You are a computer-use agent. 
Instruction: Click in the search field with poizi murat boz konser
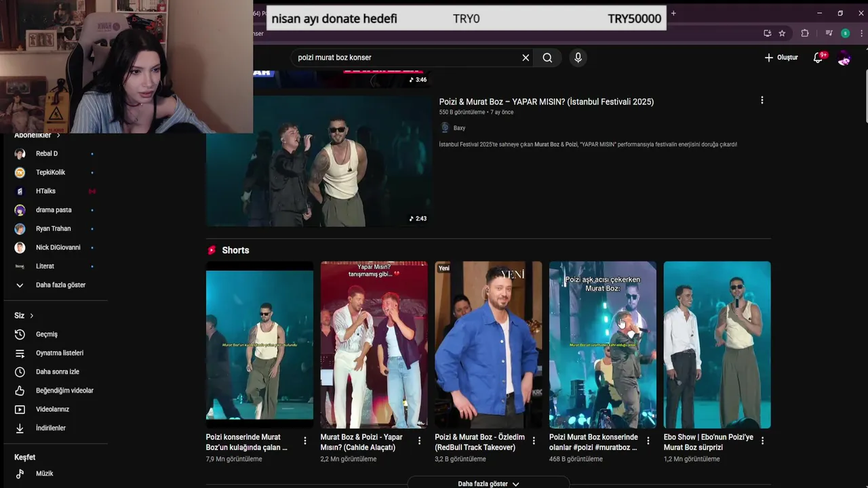(x=407, y=58)
